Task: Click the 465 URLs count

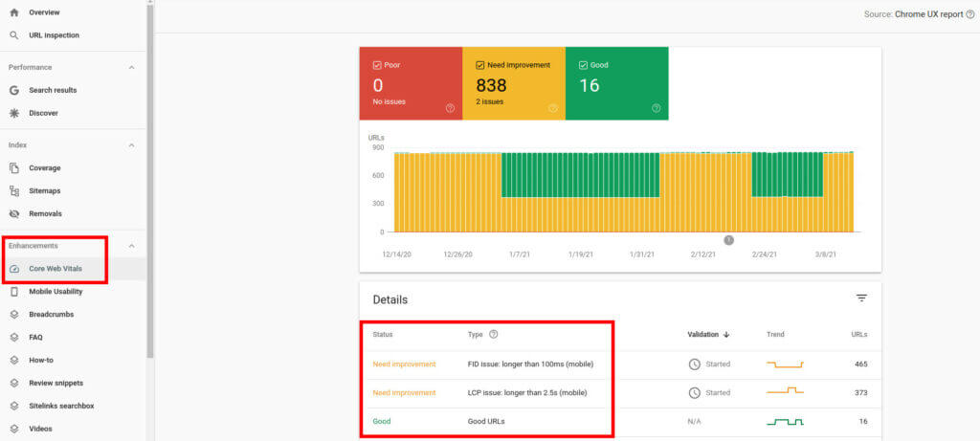Action: pos(860,364)
